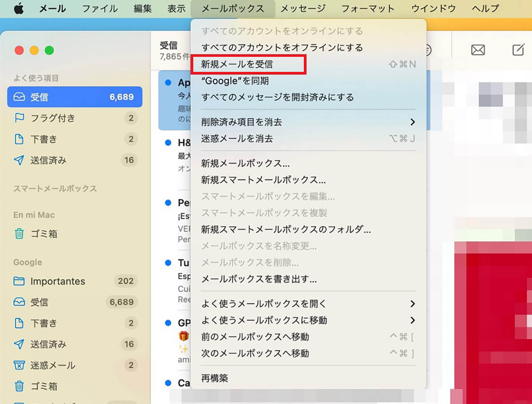Close the メールボックス menu in menu bar
This screenshot has height=404, width=532.
233,8
